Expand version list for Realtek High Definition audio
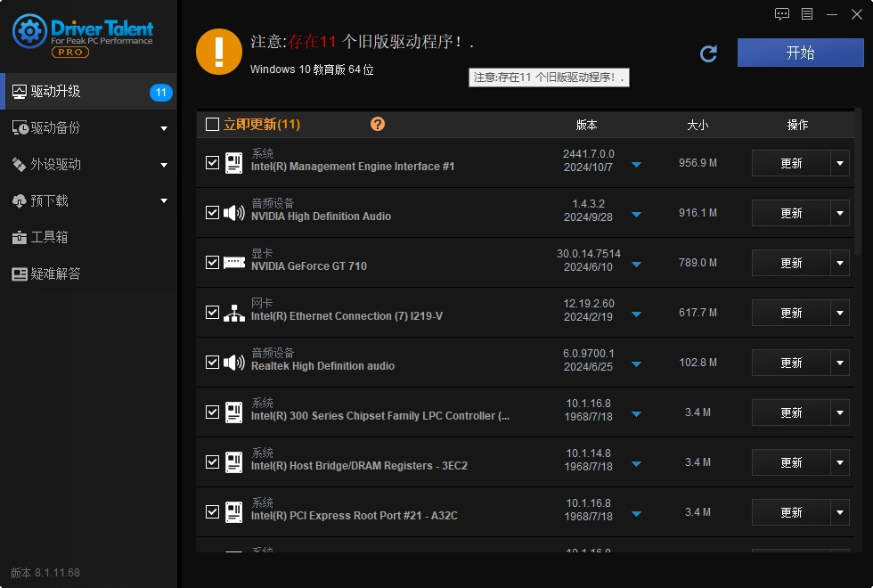This screenshot has height=588, width=873. [636, 364]
